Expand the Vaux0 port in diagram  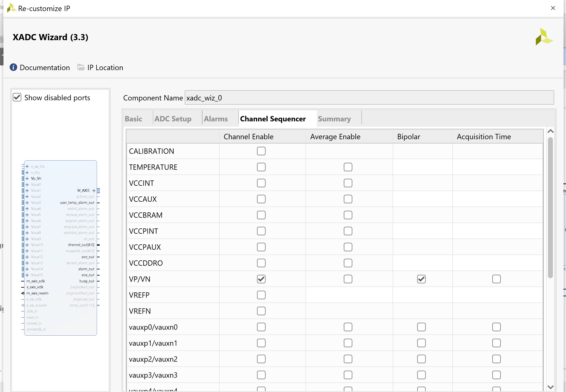tap(27, 185)
